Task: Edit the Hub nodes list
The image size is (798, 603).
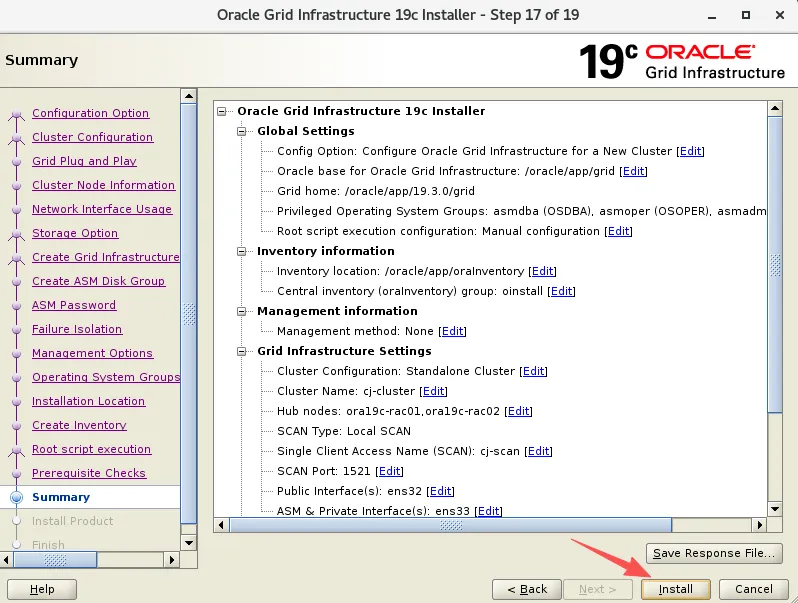Action: click(519, 411)
